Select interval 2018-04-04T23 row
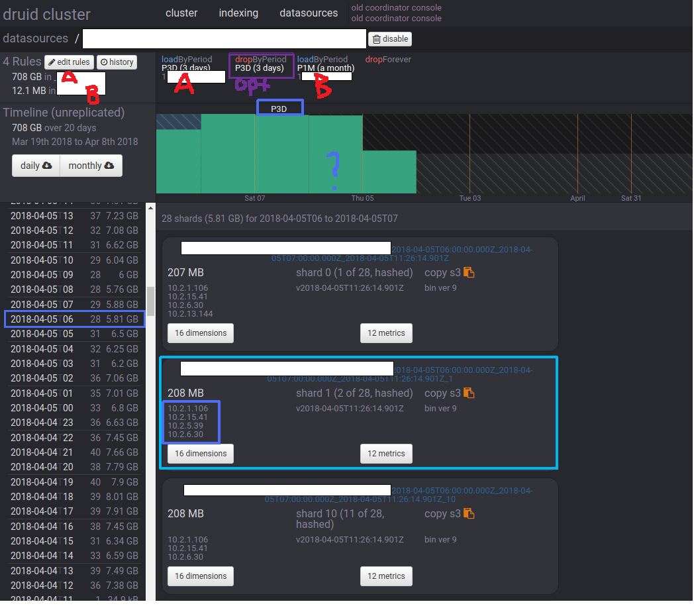Screen dimensions: 694x616 (74, 423)
